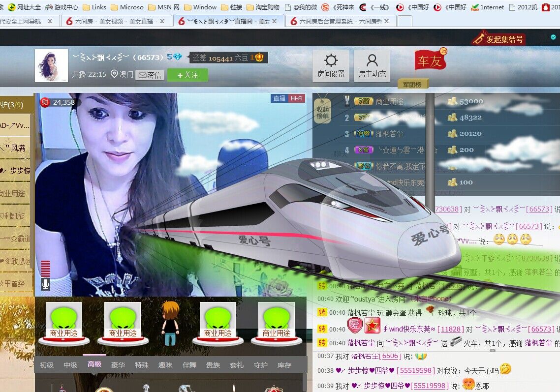Viewport: 560px width, 392px height.
Task: Open 房主动态 host updates
Action: pyautogui.click(x=372, y=66)
